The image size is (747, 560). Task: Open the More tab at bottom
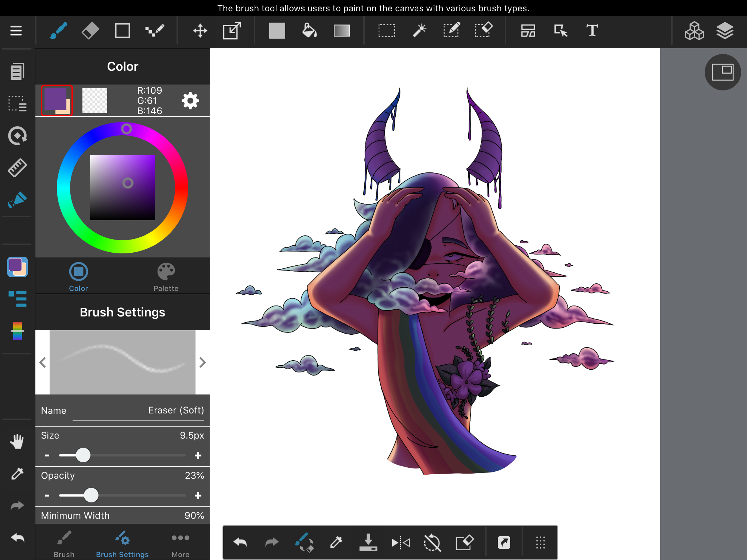[181, 544]
